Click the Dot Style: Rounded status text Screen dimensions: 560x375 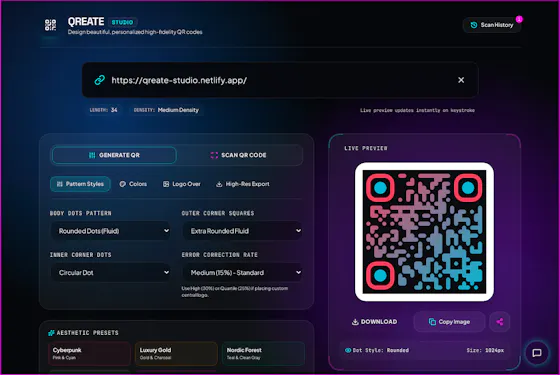point(381,350)
